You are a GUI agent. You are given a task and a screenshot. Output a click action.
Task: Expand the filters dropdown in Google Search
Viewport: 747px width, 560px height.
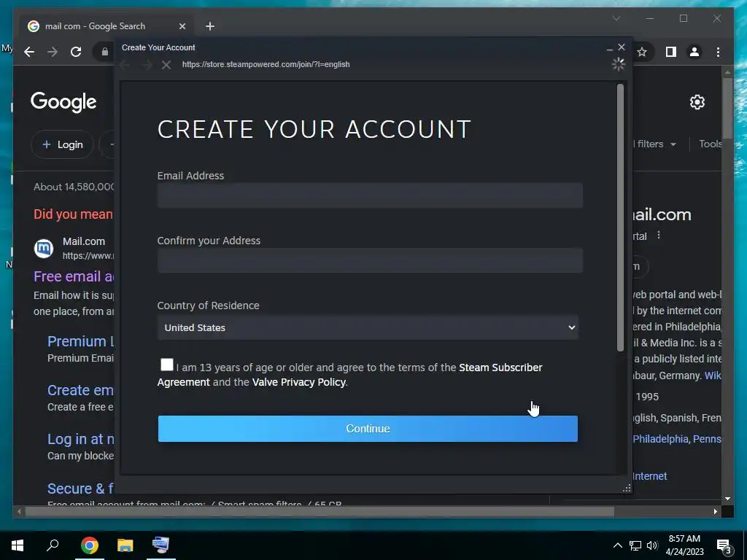[x=656, y=144]
